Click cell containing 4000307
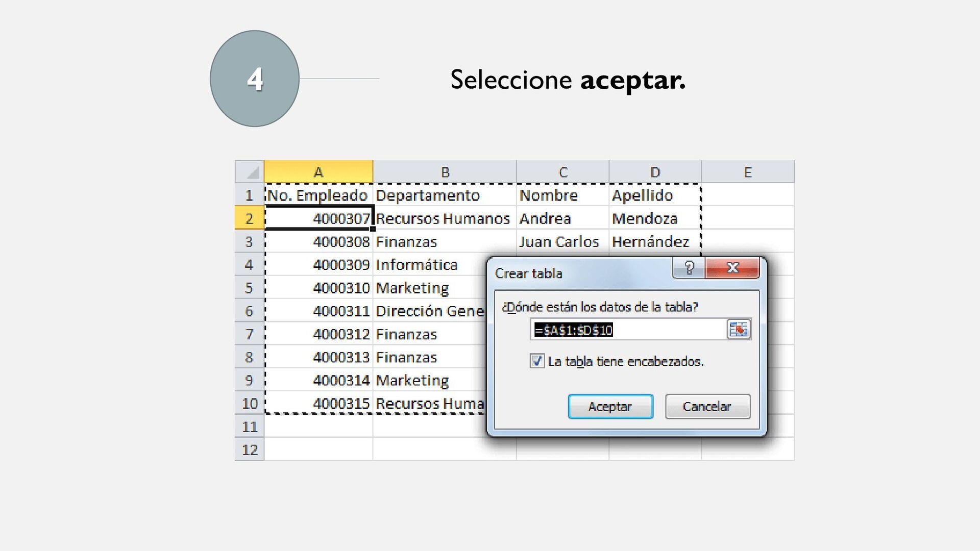The width and height of the screenshot is (980, 551). (x=319, y=218)
